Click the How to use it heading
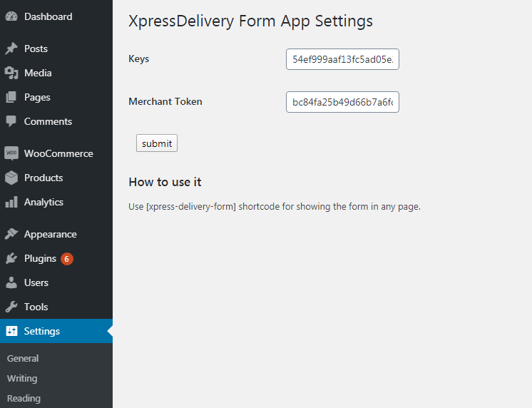The width and height of the screenshot is (532, 408). click(x=165, y=182)
